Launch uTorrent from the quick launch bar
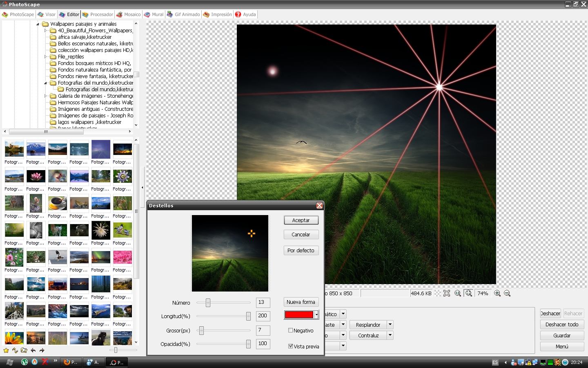The image size is (588, 368). 24,362
